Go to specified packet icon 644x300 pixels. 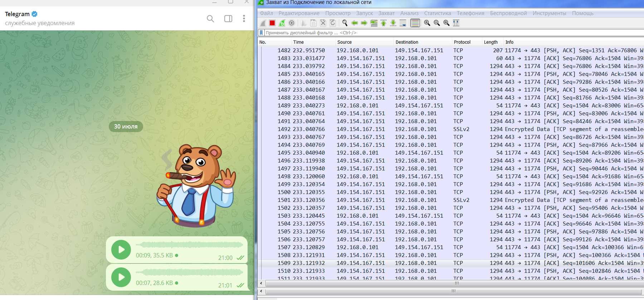coord(374,23)
